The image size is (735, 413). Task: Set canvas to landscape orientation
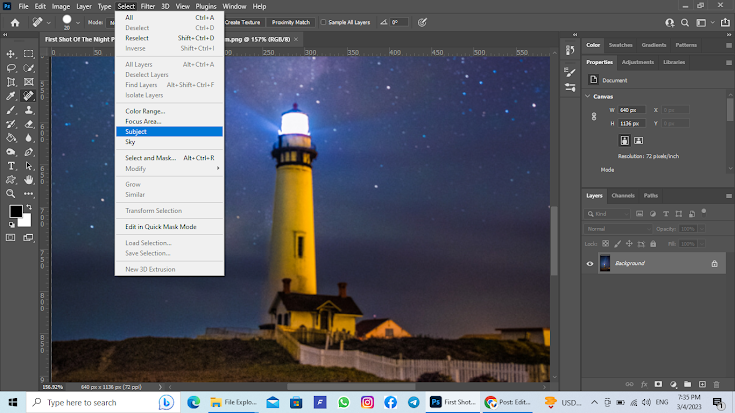click(x=638, y=140)
